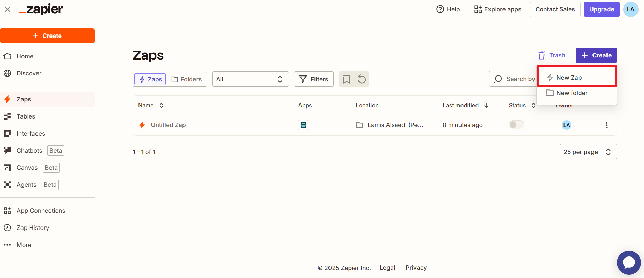Focus the Search by field
The height and width of the screenshot is (278, 644).
point(513,79)
